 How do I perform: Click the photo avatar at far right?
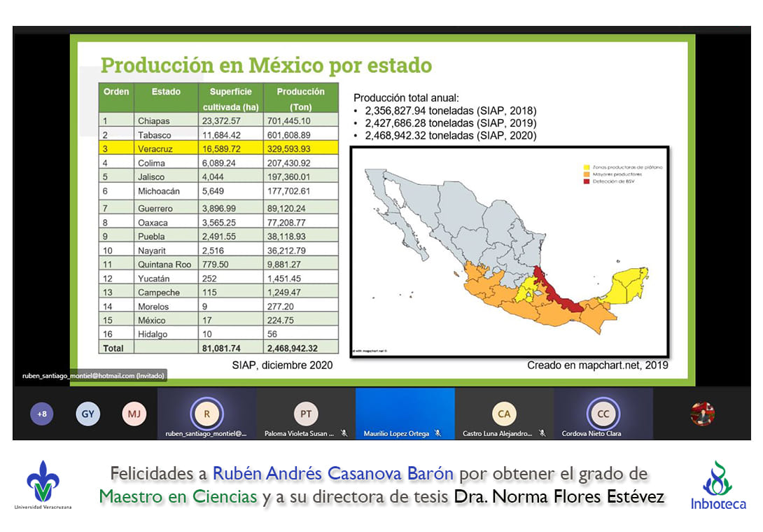pos(702,414)
